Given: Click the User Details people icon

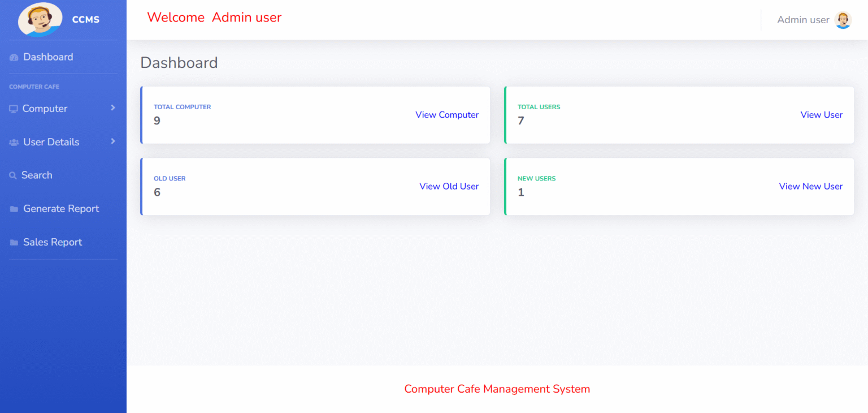Looking at the screenshot, I should click(13, 142).
